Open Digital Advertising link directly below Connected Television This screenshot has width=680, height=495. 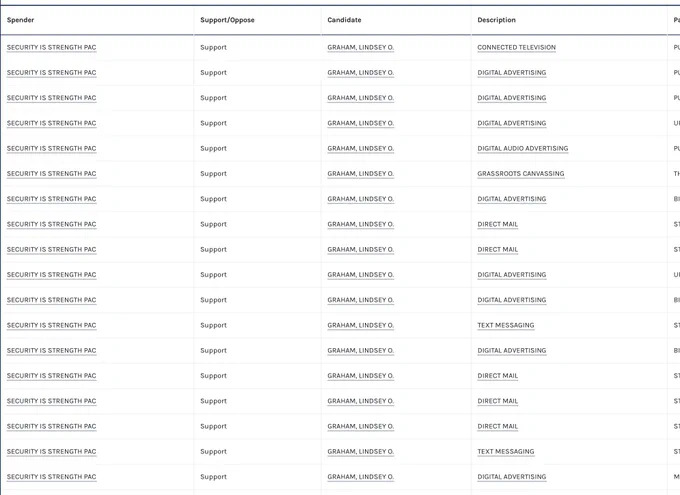click(512, 72)
